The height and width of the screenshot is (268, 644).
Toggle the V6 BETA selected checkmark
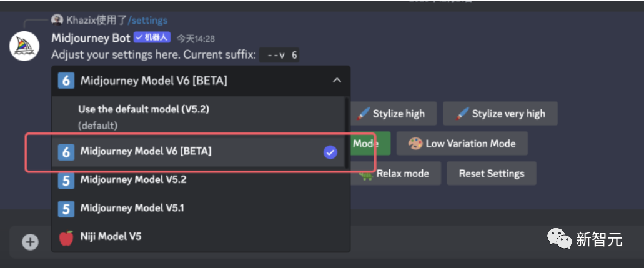pos(330,152)
